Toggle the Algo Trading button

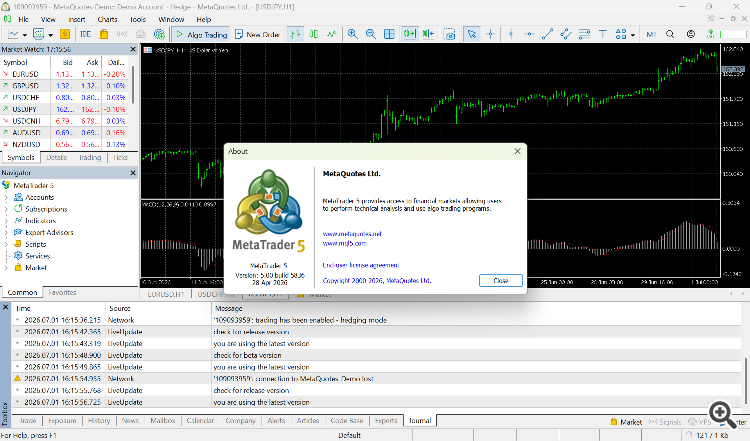pyautogui.click(x=201, y=34)
